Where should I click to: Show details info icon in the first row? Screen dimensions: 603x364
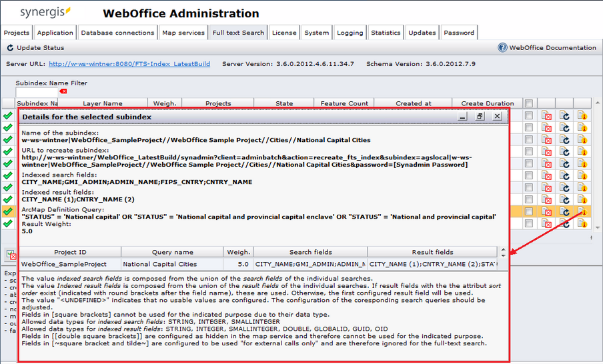(582, 115)
